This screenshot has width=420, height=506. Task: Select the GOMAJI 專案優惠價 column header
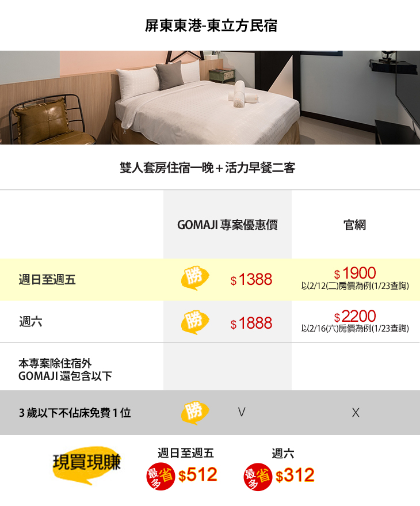pos(227,225)
